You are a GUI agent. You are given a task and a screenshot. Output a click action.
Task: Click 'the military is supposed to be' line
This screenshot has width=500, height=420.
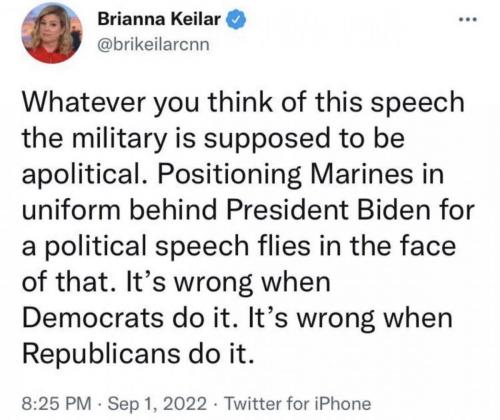pos(213,139)
